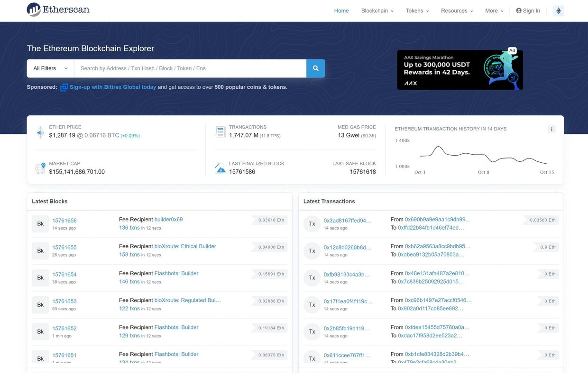View the 129 txns link

tap(129, 336)
